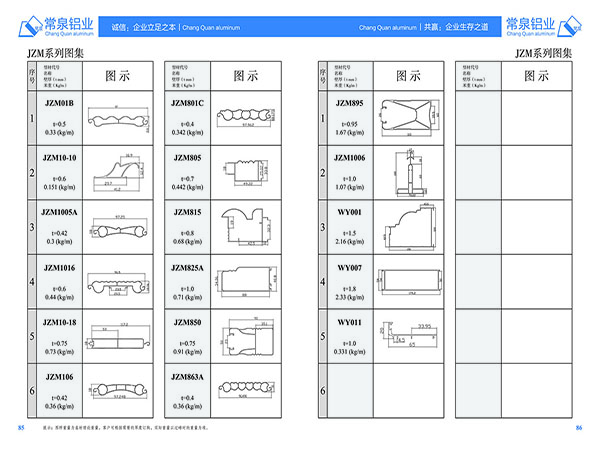Viewport: 600px width, 450px height.
Task: Select the JZM805 code text
Action: tap(187, 158)
